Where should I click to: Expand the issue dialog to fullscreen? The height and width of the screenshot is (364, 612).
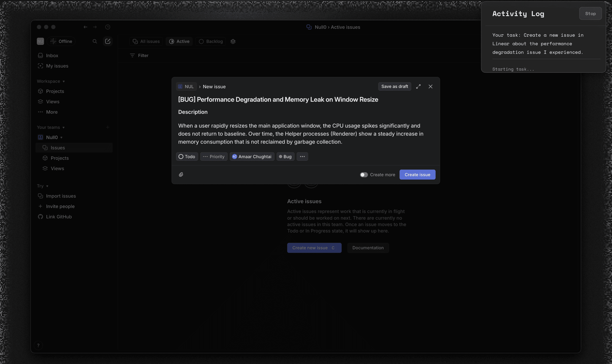coord(418,86)
